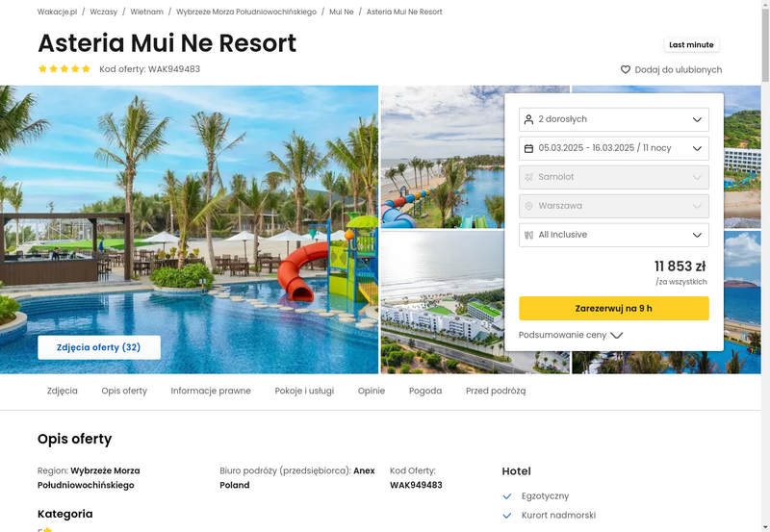Expand Podsumowanie ceny price summary
The height and width of the screenshot is (532, 770).
pos(571,335)
